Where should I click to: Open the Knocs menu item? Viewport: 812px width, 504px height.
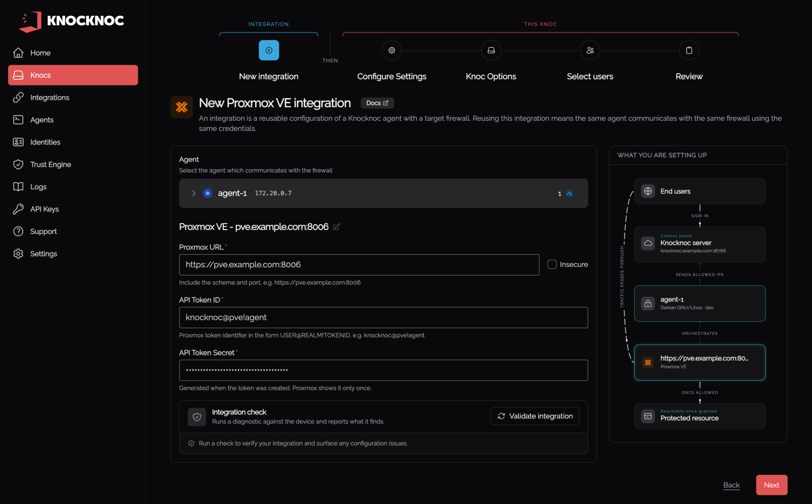pyautogui.click(x=73, y=75)
